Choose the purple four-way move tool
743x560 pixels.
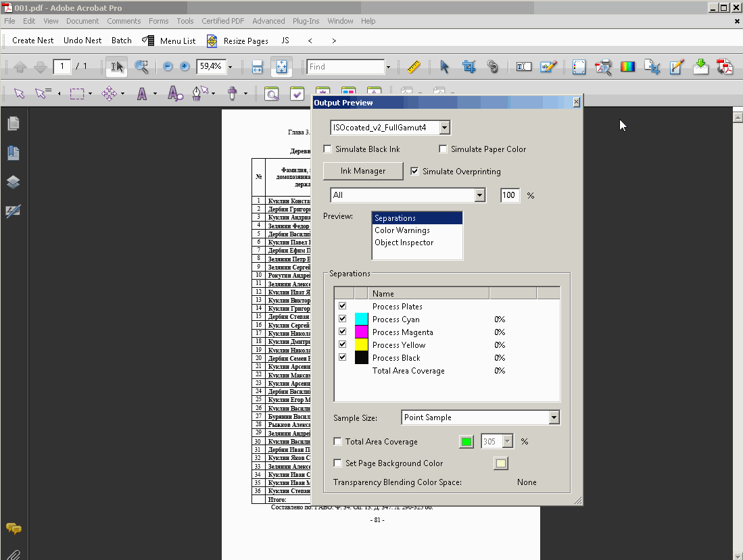click(x=109, y=93)
